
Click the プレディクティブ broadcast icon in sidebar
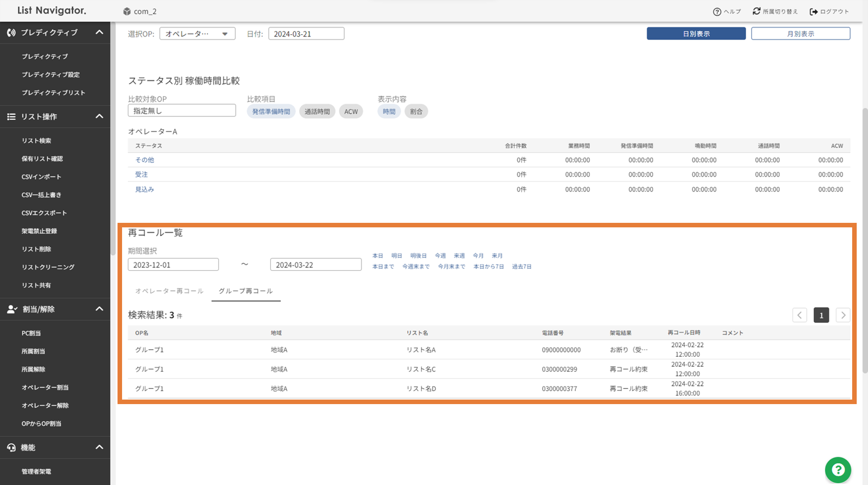[11, 33]
